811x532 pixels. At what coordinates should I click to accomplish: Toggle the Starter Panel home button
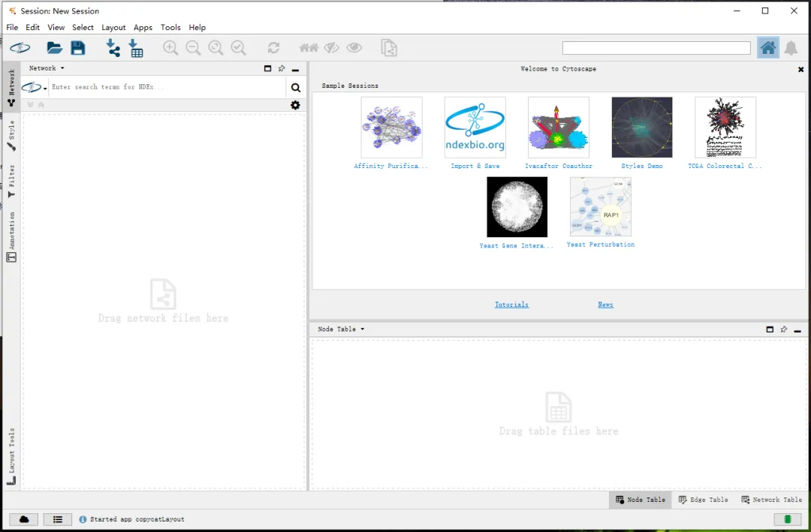pyautogui.click(x=767, y=48)
